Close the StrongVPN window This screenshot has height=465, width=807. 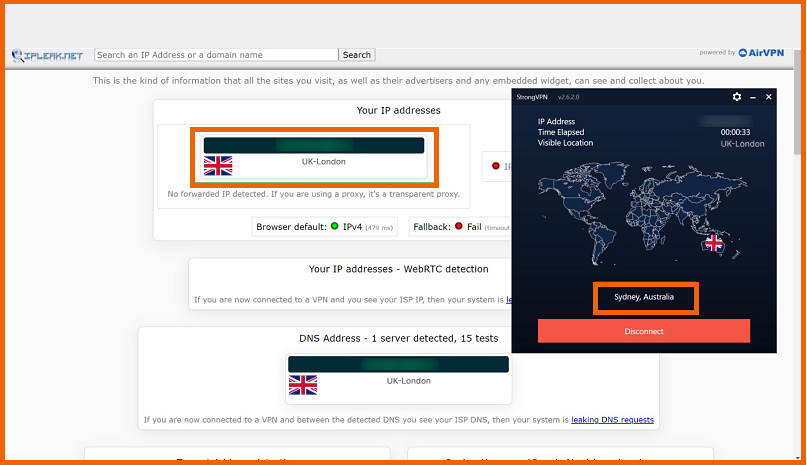(x=768, y=97)
